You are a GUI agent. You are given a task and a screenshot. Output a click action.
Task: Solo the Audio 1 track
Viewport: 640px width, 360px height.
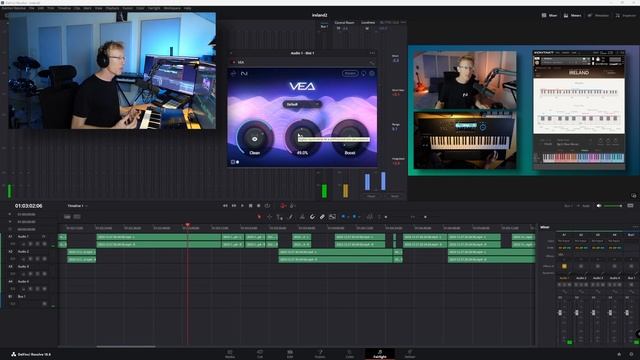pyautogui.click(x=38, y=244)
